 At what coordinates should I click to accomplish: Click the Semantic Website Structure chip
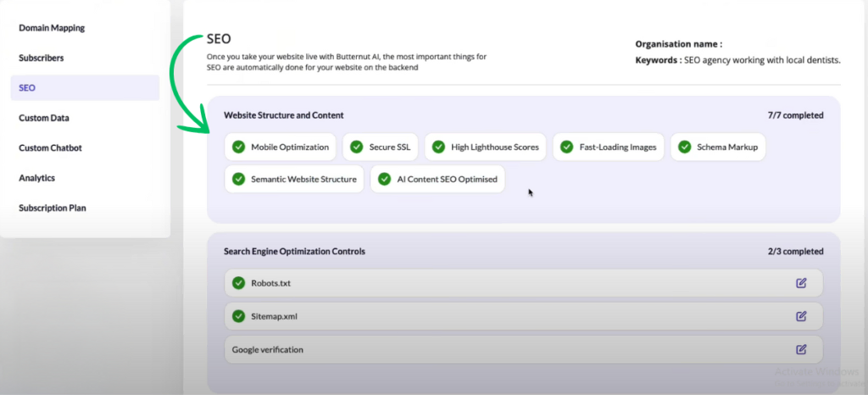coord(294,180)
